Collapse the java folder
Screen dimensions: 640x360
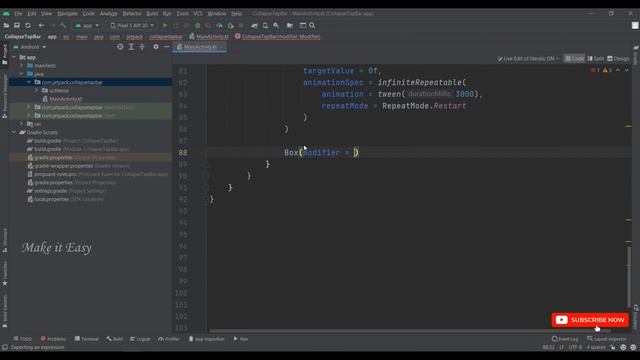click(22, 74)
